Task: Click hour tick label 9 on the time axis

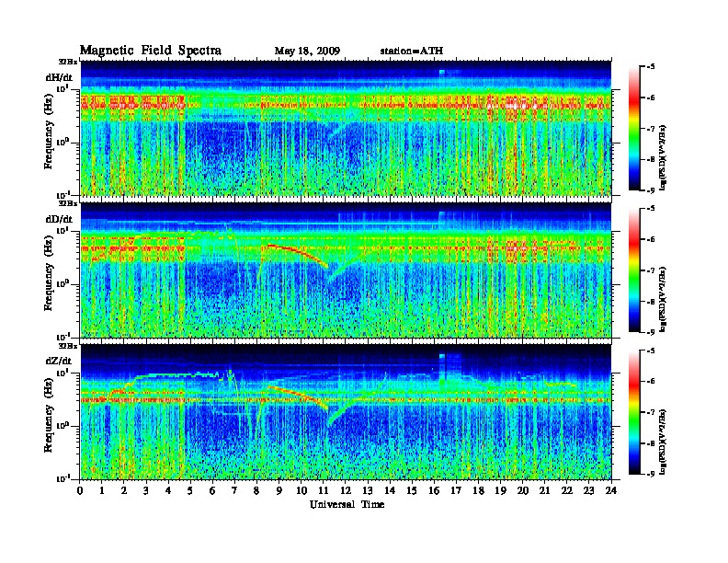Action: coord(279,490)
